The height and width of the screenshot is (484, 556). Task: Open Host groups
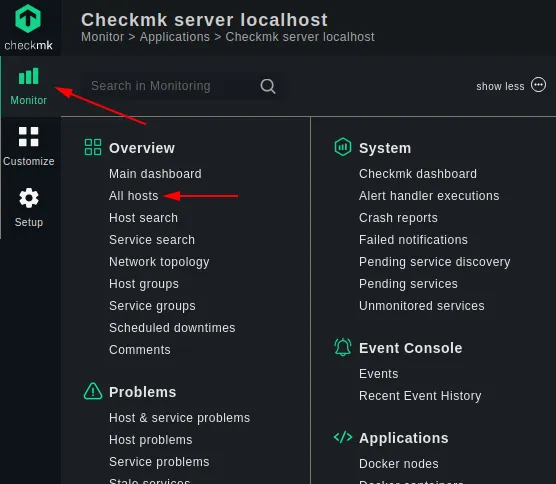(x=144, y=284)
